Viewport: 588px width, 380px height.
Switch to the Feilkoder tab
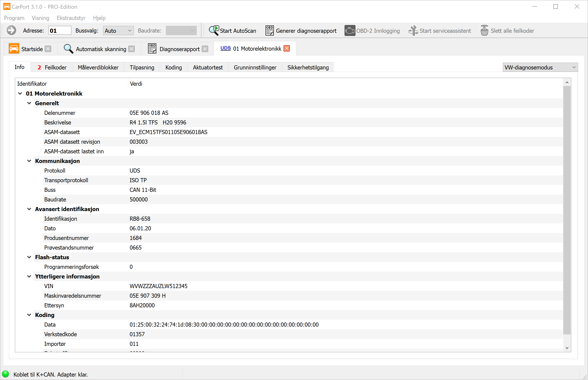pyautogui.click(x=52, y=67)
